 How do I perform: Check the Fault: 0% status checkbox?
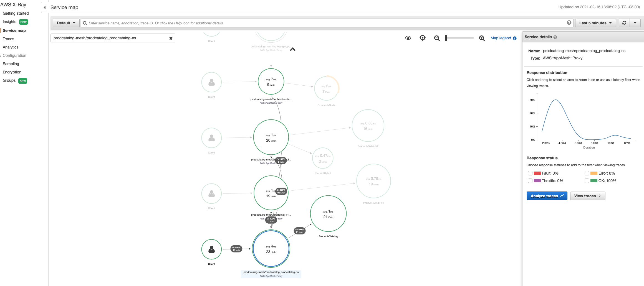pyautogui.click(x=530, y=173)
